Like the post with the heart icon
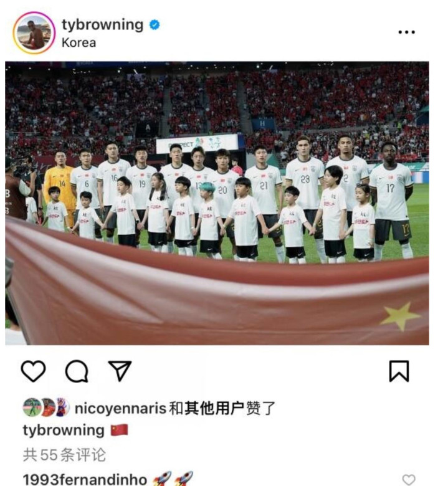 (x=33, y=371)
